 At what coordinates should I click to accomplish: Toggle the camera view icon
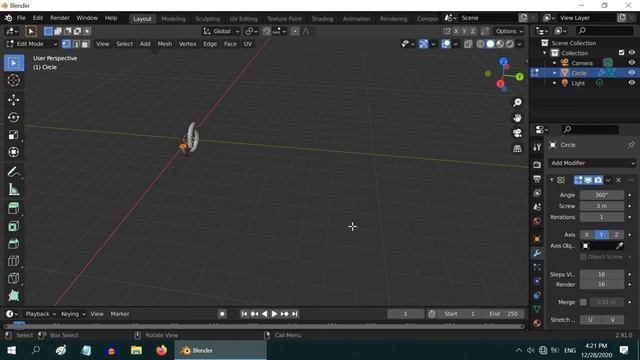coord(517,133)
